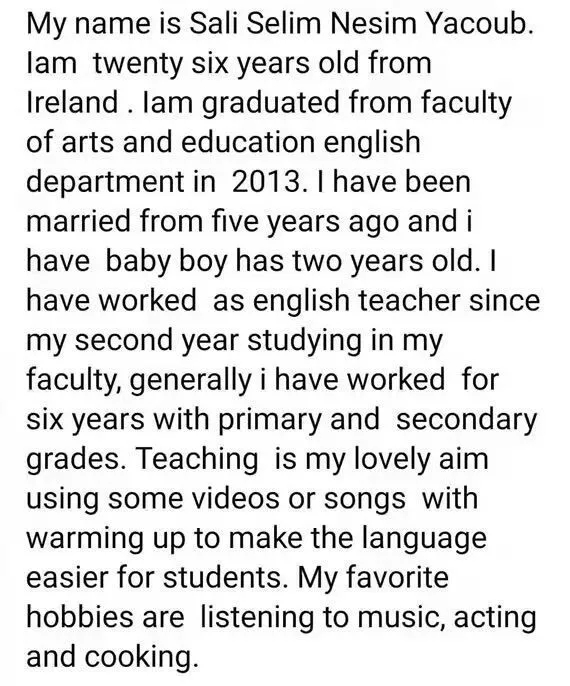Viewport: 570px width, 686px height.
Task: Click the word 'twenty' in second line
Action: (x=138, y=65)
